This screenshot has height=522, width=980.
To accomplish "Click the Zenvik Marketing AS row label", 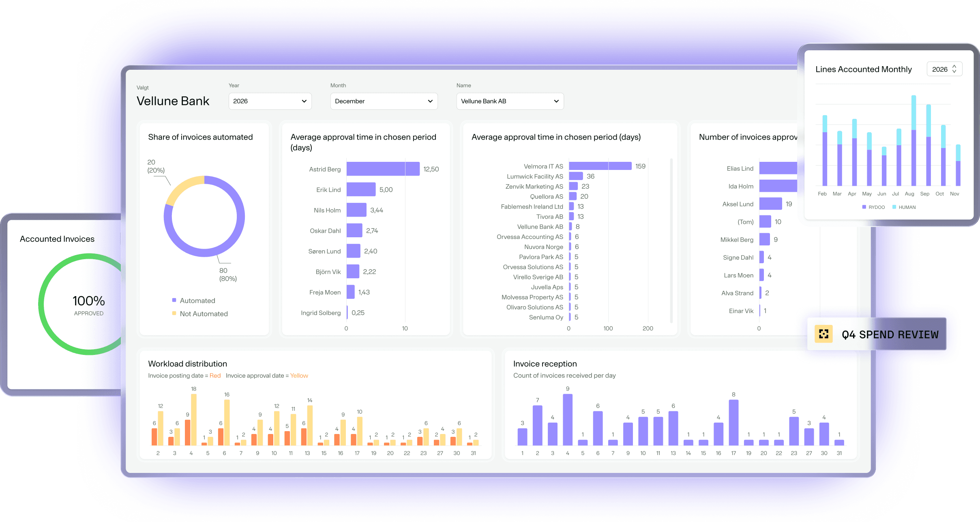I will (534, 186).
